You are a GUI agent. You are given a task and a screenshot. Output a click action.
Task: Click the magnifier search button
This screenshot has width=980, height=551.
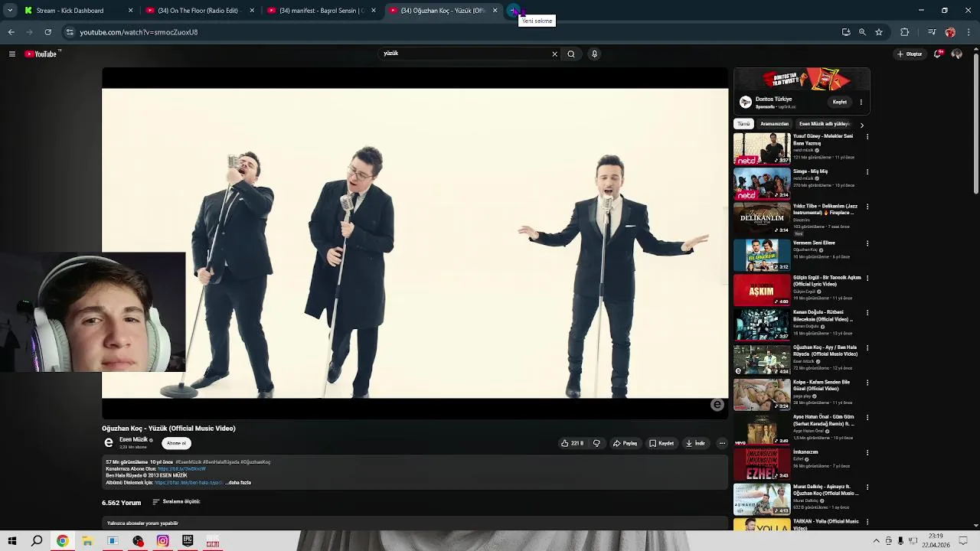tap(570, 54)
